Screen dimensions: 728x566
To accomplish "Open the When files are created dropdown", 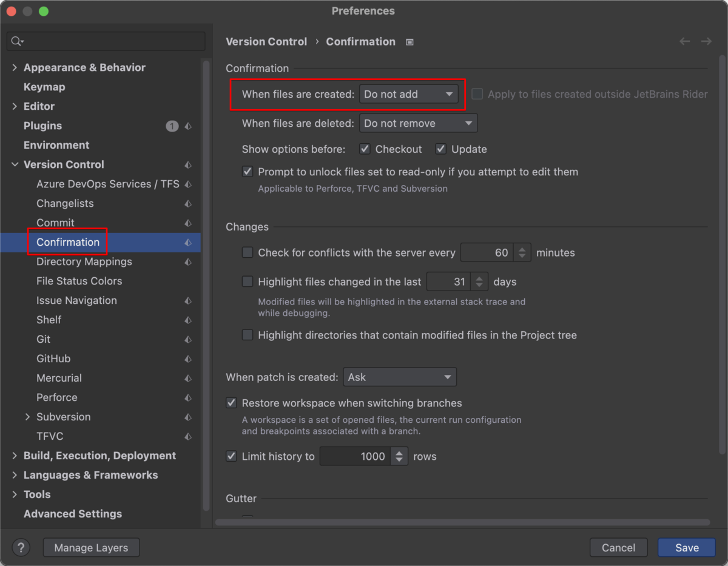I will [x=408, y=94].
